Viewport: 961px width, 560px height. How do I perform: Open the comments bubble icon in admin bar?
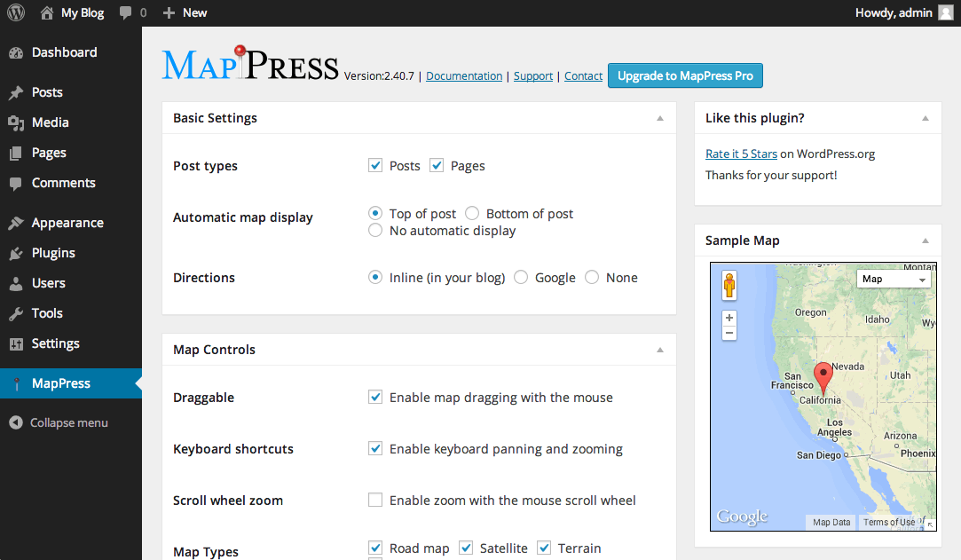coord(126,12)
